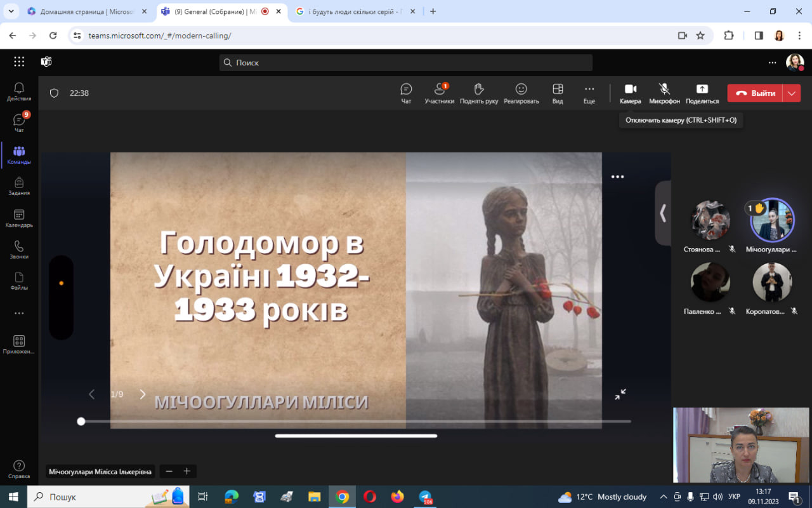
Task: Collapse the participants side panel arrow
Action: (663, 213)
